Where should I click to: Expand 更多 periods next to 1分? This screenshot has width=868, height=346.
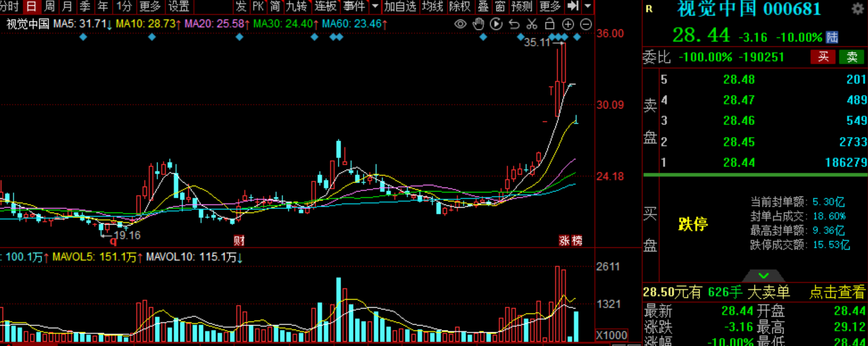150,7
